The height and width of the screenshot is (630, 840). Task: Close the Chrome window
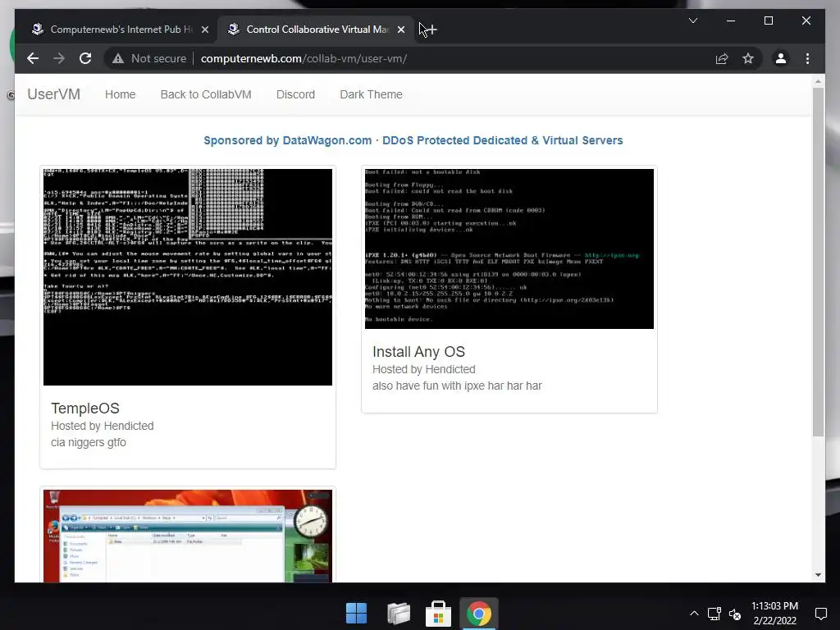(806, 21)
